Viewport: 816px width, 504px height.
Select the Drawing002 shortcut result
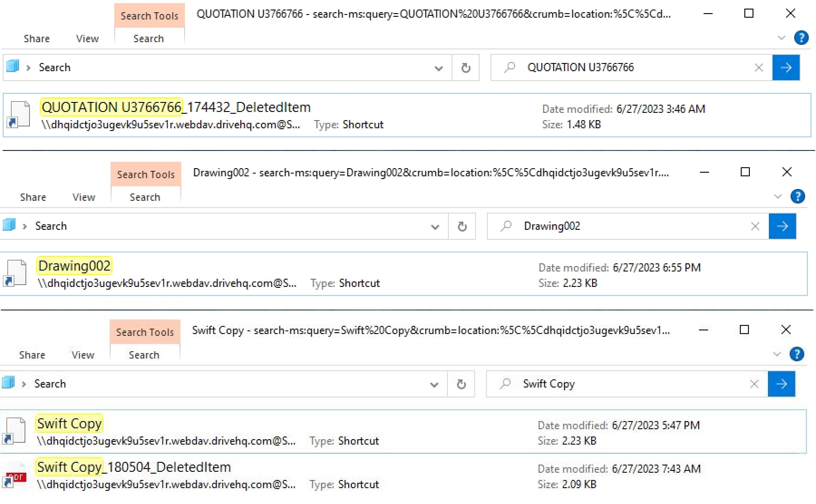(x=74, y=266)
